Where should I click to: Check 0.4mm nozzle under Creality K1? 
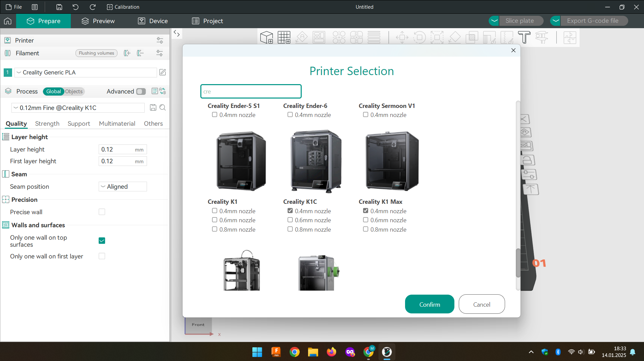coord(214,211)
